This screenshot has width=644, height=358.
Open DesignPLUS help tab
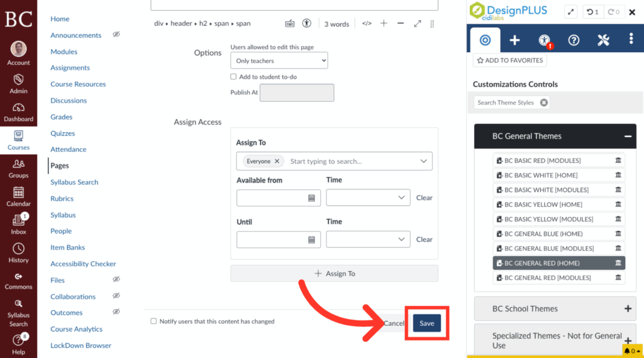(x=574, y=40)
